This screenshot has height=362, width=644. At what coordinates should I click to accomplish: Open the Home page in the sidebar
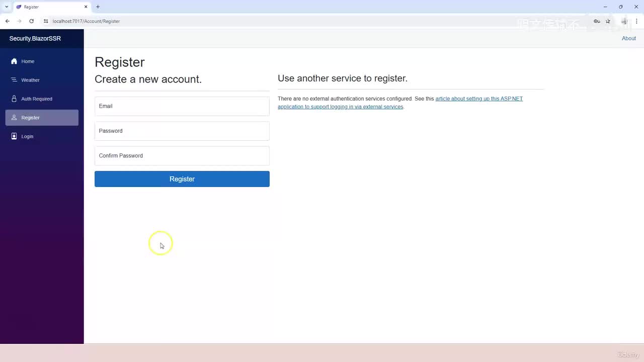pos(42,61)
